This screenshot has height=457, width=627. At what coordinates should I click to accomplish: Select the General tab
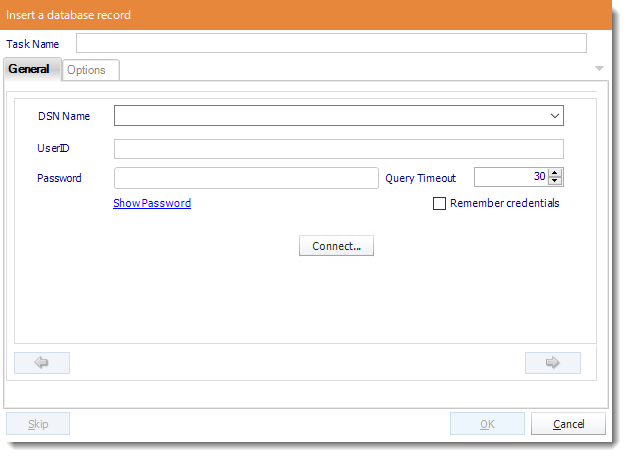[32, 69]
